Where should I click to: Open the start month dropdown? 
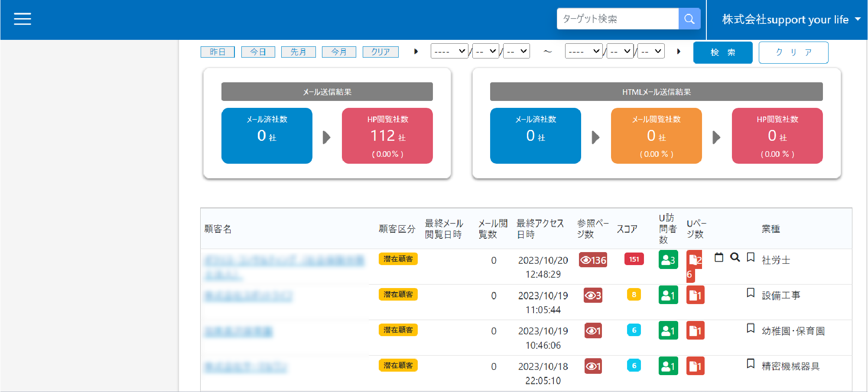click(x=485, y=51)
